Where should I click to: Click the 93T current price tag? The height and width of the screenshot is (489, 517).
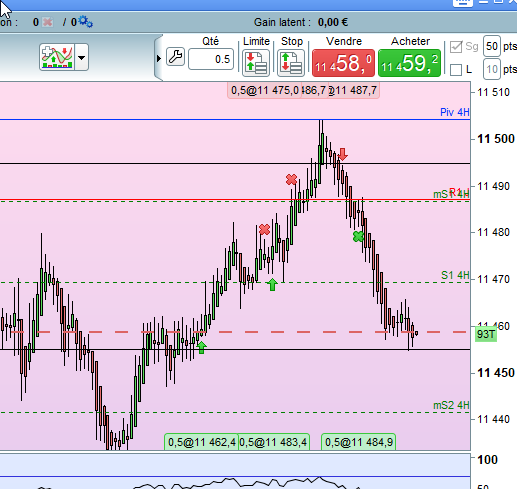[486, 334]
